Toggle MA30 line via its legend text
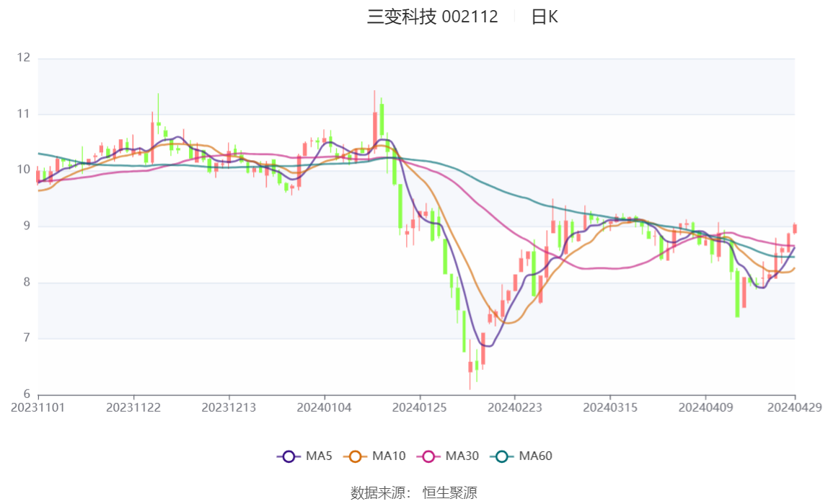Viewport: 828px width, 504px height. (462, 456)
